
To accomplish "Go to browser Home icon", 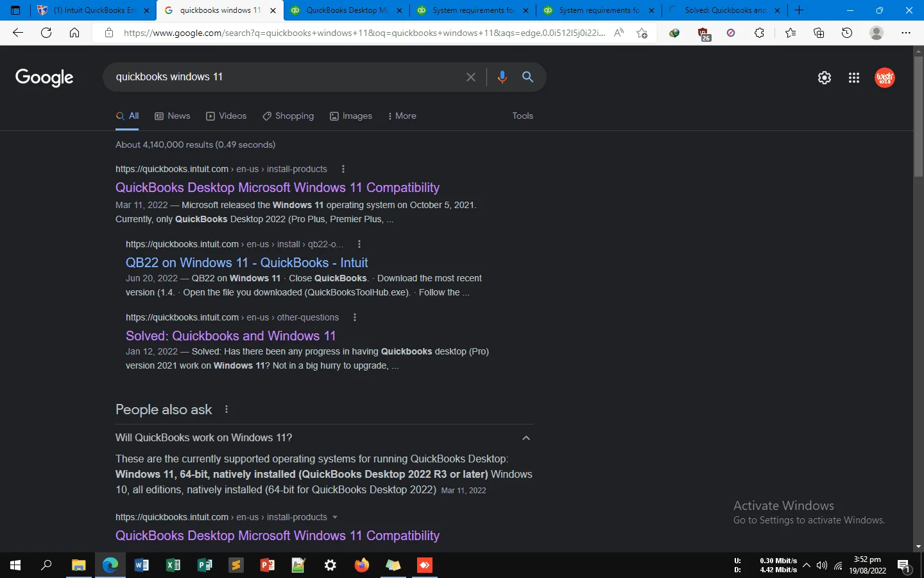I will pos(74,33).
